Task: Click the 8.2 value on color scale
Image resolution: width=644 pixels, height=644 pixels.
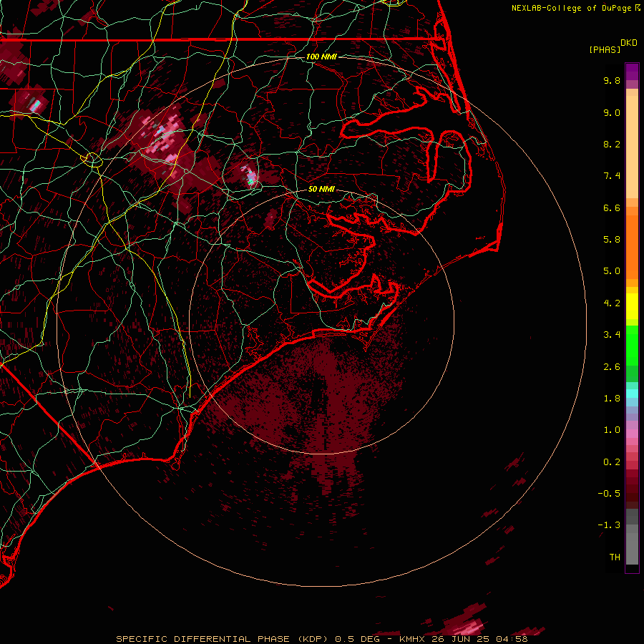Action: (612, 144)
